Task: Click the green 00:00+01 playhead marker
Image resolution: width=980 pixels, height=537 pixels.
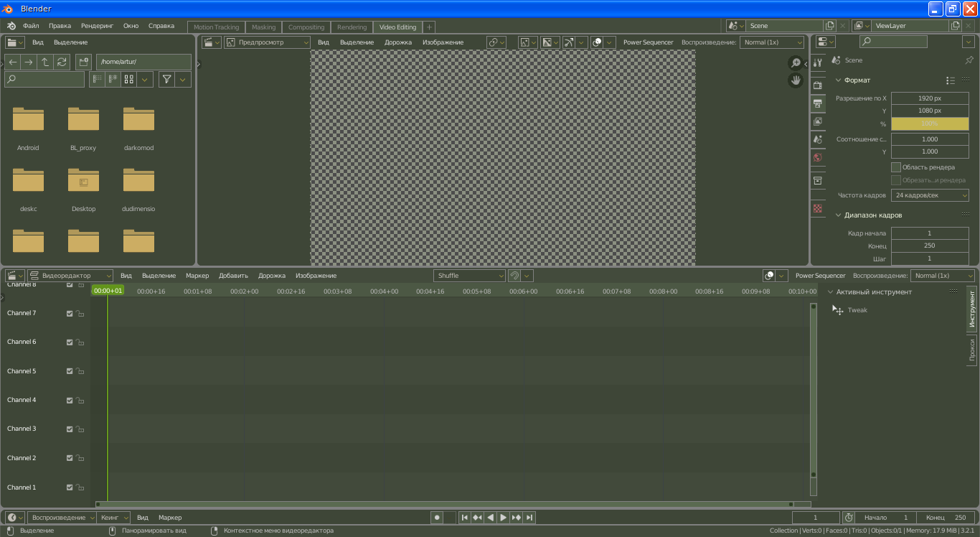Action: click(x=108, y=291)
